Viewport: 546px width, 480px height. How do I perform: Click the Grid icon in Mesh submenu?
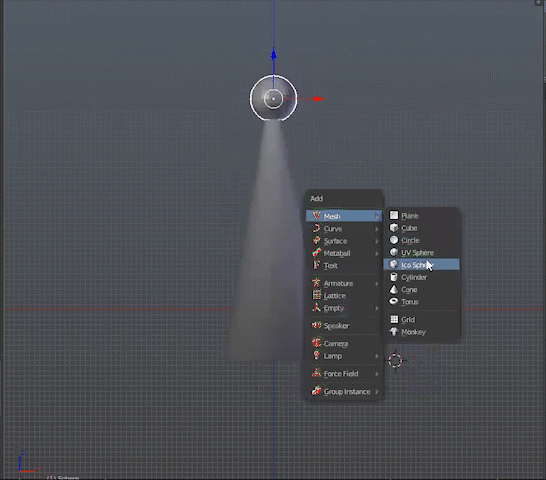click(394, 319)
